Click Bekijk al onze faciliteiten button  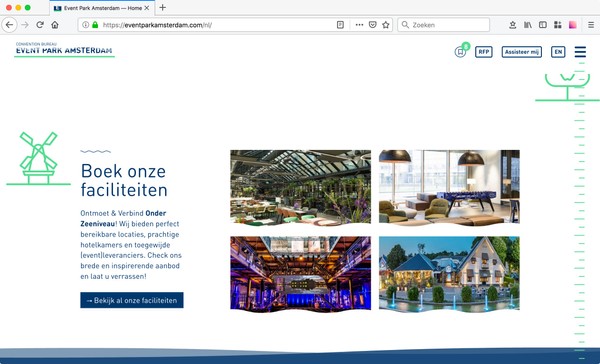(132, 300)
